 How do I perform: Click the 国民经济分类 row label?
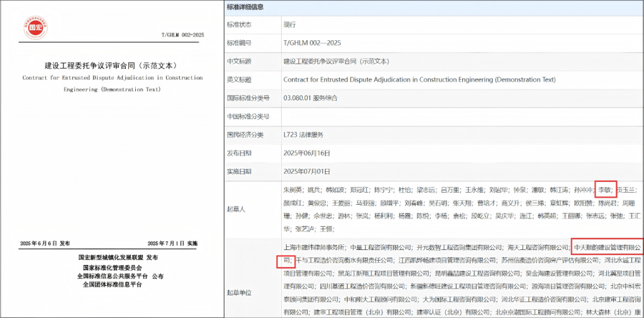click(x=245, y=135)
